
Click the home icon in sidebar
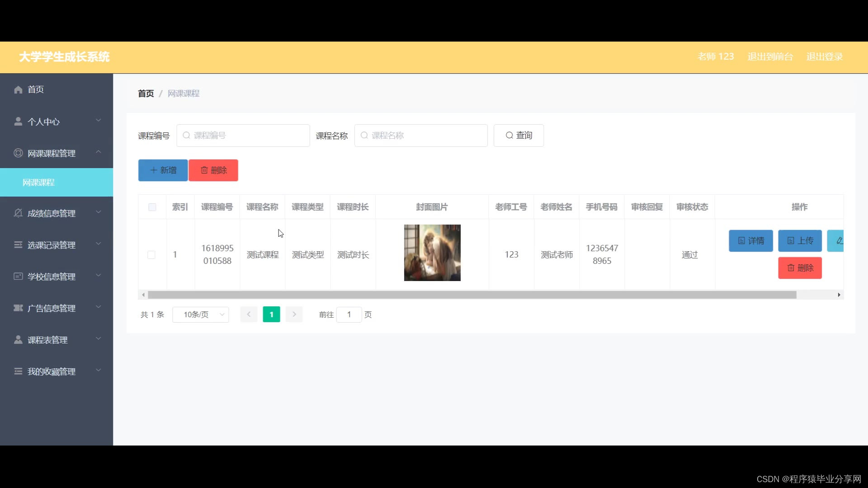point(18,89)
